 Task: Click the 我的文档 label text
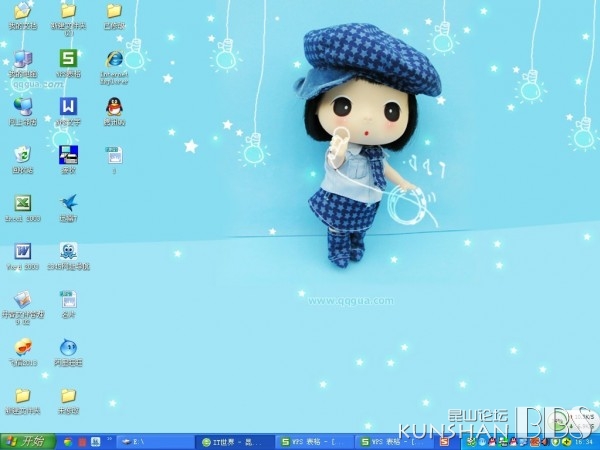point(23,26)
